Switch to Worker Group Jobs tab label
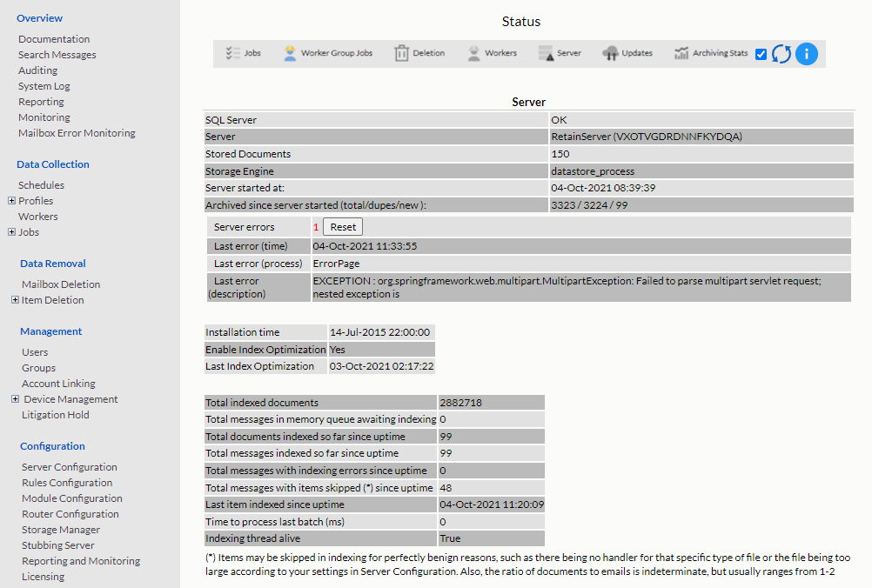This screenshot has width=872, height=588. click(x=337, y=53)
